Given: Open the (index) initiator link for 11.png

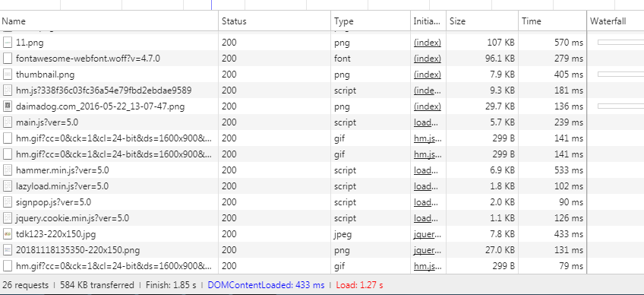Looking at the screenshot, I should (428, 43).
